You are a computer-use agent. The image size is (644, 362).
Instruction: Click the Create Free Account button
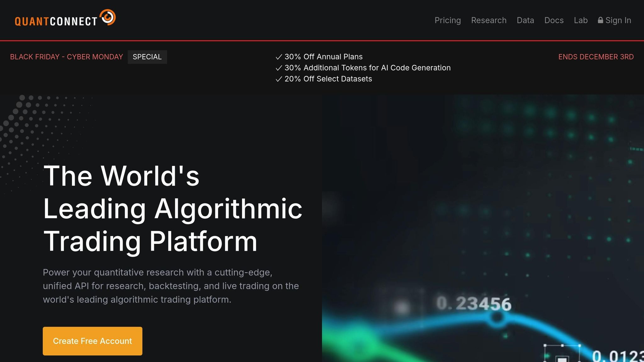(92, 341)
